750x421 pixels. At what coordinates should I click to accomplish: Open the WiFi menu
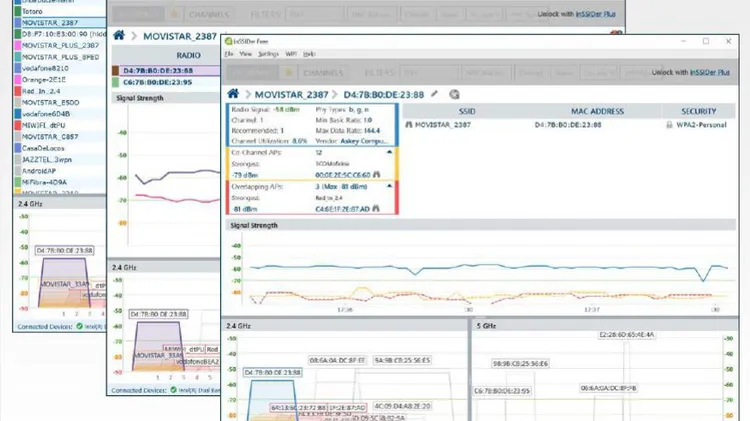pyautogui.click(x=291, y=54)
